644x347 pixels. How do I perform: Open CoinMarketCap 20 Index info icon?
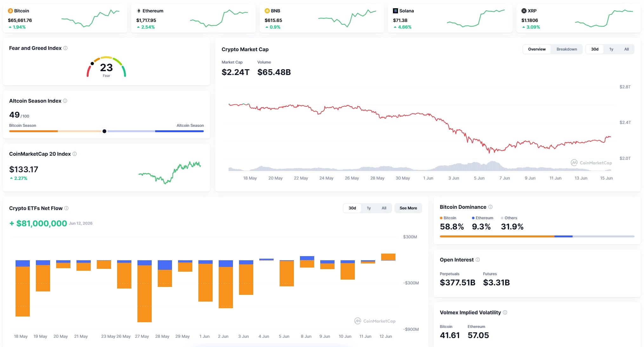pyautogui.click(x=75, y=154)
